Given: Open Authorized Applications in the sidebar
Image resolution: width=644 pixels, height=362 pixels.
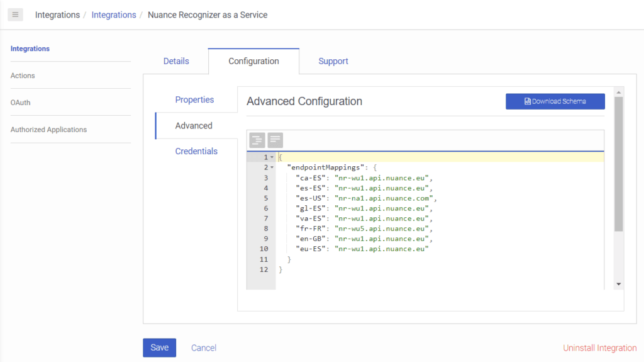Looking at the screenshot, I should [48, 130].
